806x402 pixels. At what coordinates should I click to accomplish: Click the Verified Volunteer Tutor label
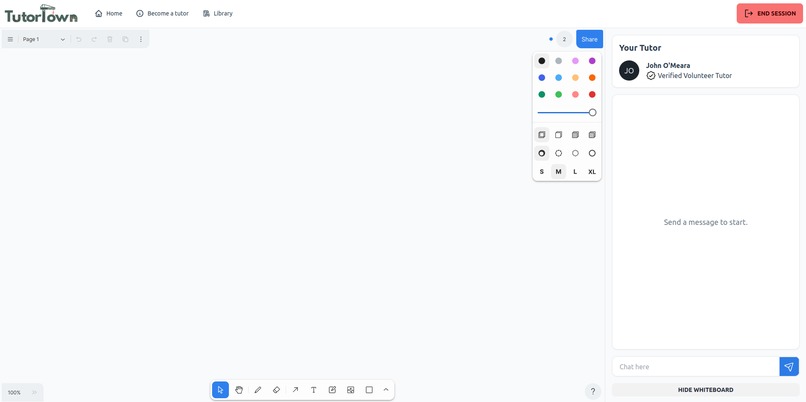point(694,76)
